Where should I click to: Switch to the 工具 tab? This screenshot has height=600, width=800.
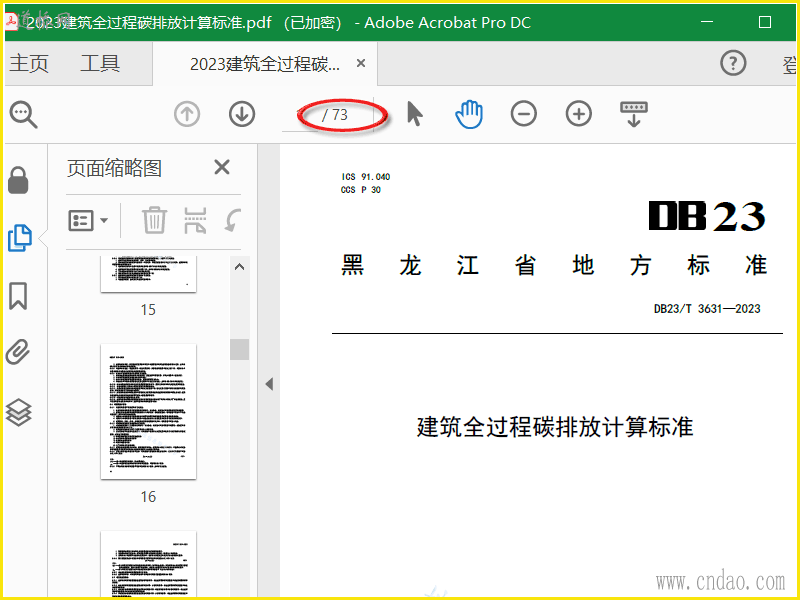pyautogui.click(x=100, y=64)
